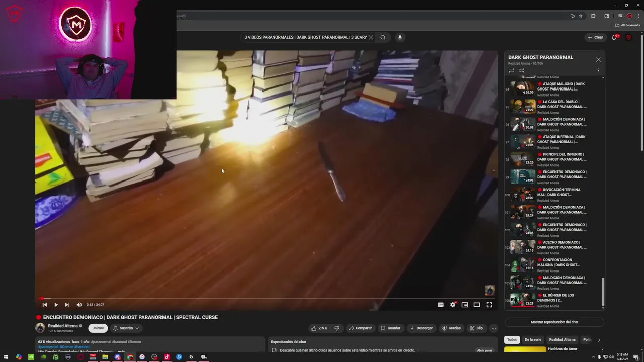Switch to theater mode
The width and height of the screenshot is (644, 362).
pos(477,305)
